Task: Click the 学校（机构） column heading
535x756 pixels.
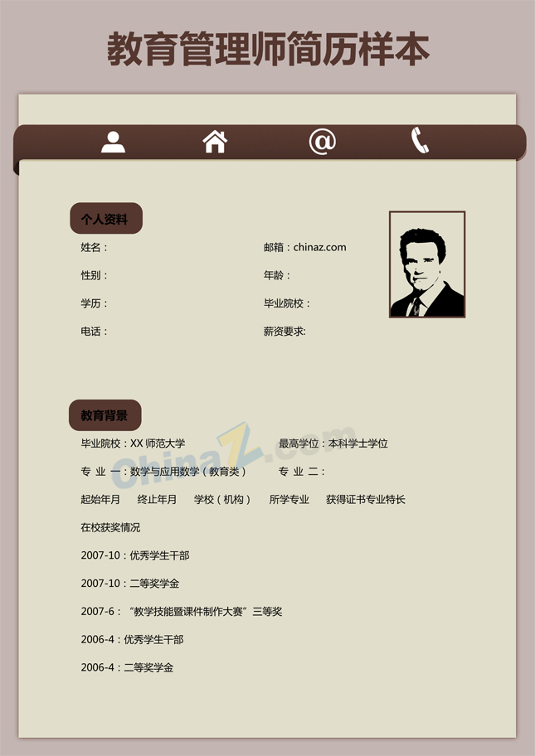Action: (223, 500)
